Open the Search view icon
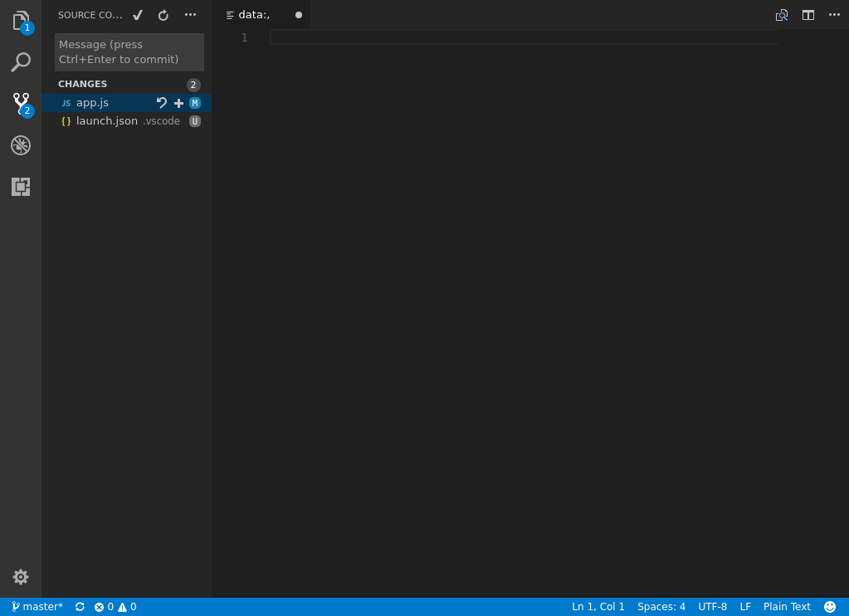Image resolution: width=849 pixels, height=616 pixels. pyautogui.click(x=21, y=62)
